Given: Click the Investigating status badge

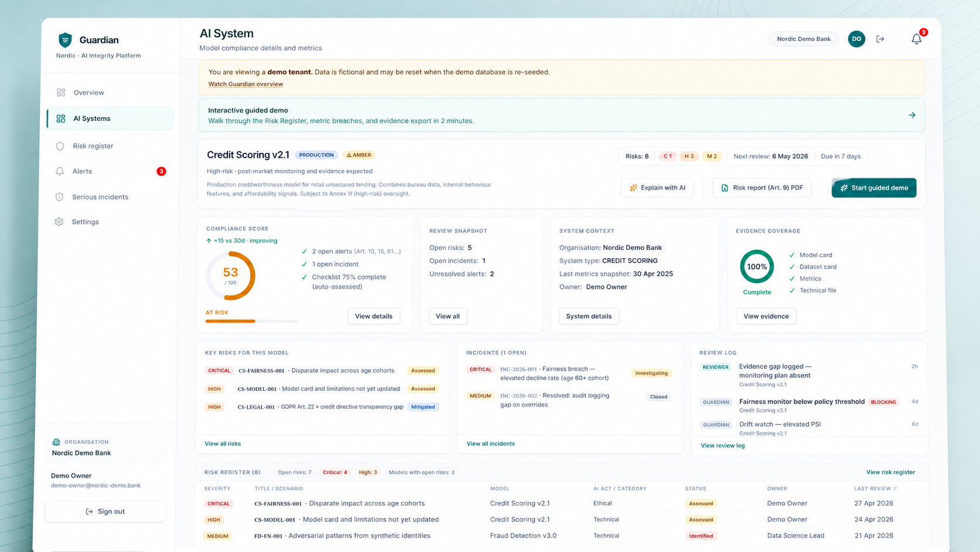Looking at the screenshot, I should coord(651,373).
